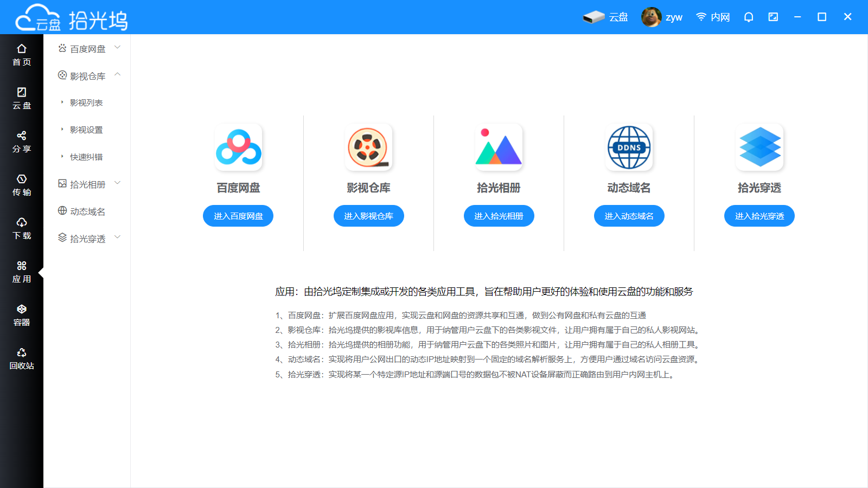Click 进入影视仓库 button
This screenshot has width=868, height=488.
pos(368,216)
